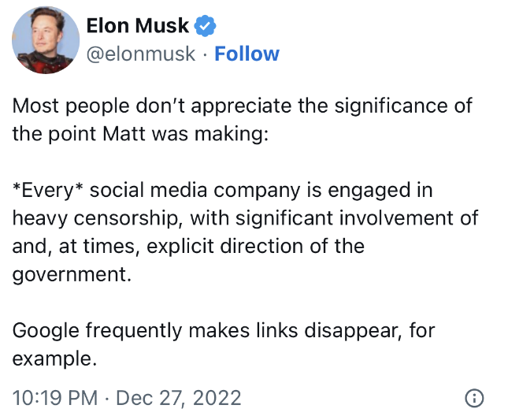The image size is (508, 420).
Task: Open the @elonmusk handle link
Action: click(139, 54)
